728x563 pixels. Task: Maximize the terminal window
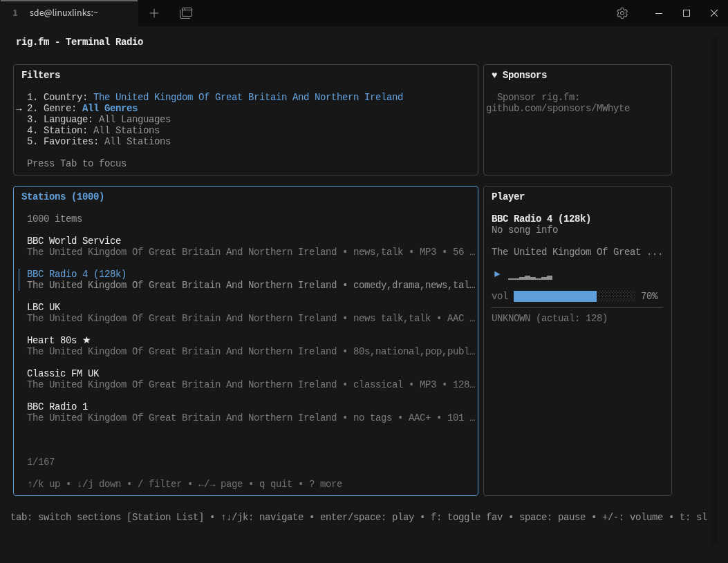pyautogui.click(x=687, y=13)
